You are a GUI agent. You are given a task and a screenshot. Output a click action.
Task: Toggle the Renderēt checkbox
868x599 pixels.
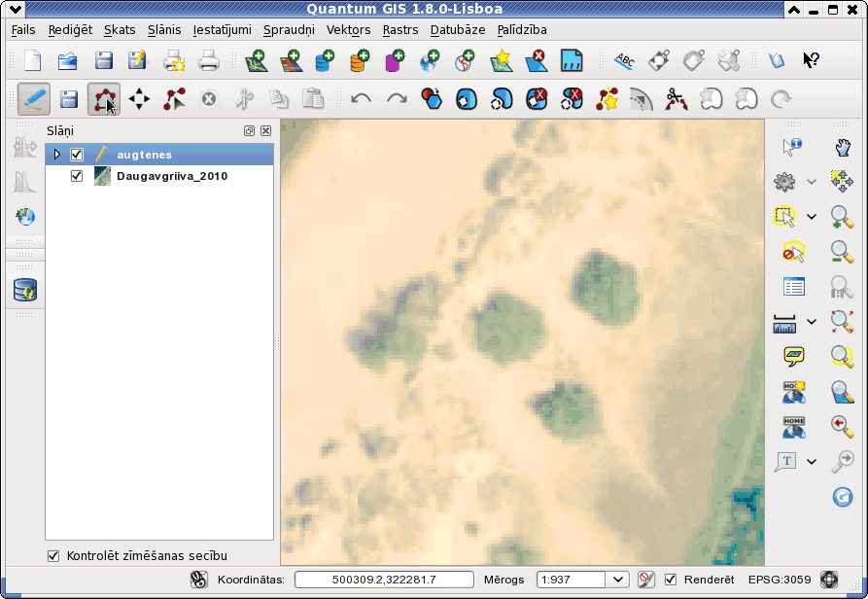pyautogui.click(x=671, y=580)
